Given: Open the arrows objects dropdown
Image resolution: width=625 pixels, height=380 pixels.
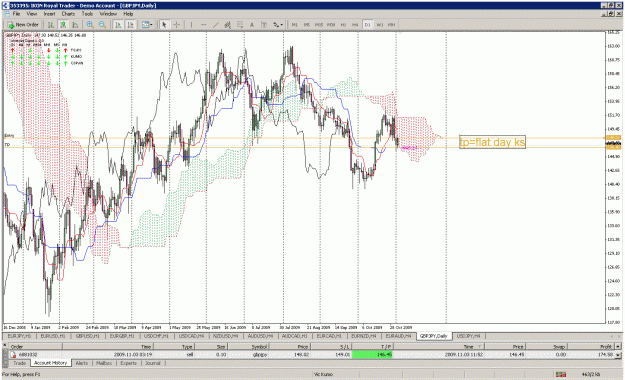Looking at the screenshot, I should coord(278,25).
